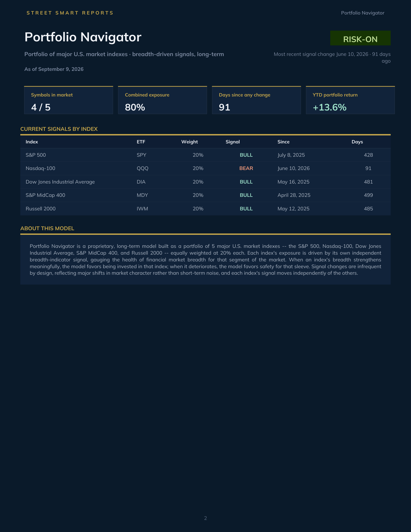This screenshot has height=532, width=411.
Task: Click the 'As of September 9, 2026' date
Action: 54,69
